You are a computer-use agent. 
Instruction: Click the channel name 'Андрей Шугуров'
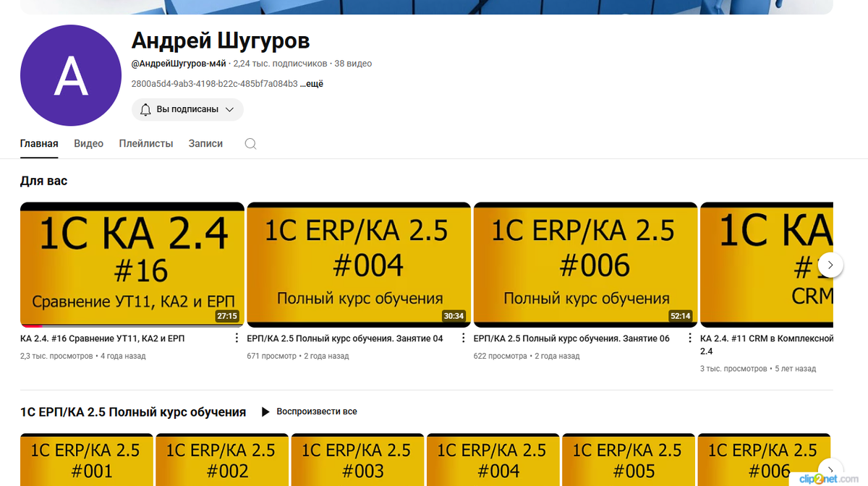tap(221, 40)
